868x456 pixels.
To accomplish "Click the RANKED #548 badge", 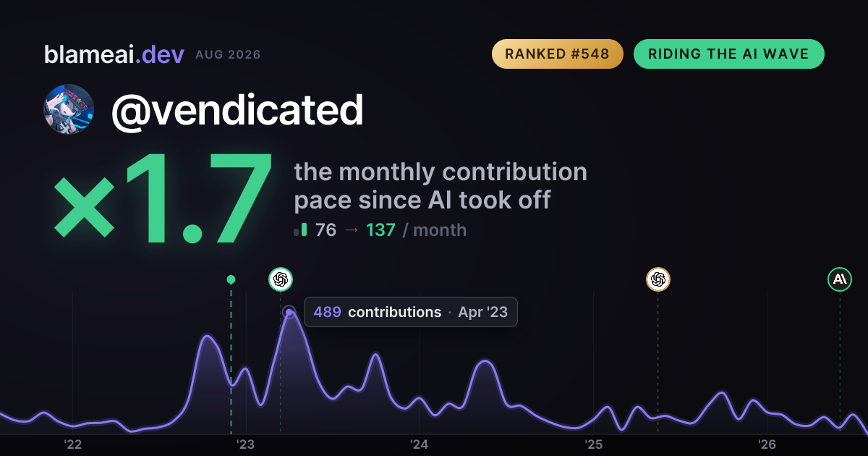I will click(558, 54).
